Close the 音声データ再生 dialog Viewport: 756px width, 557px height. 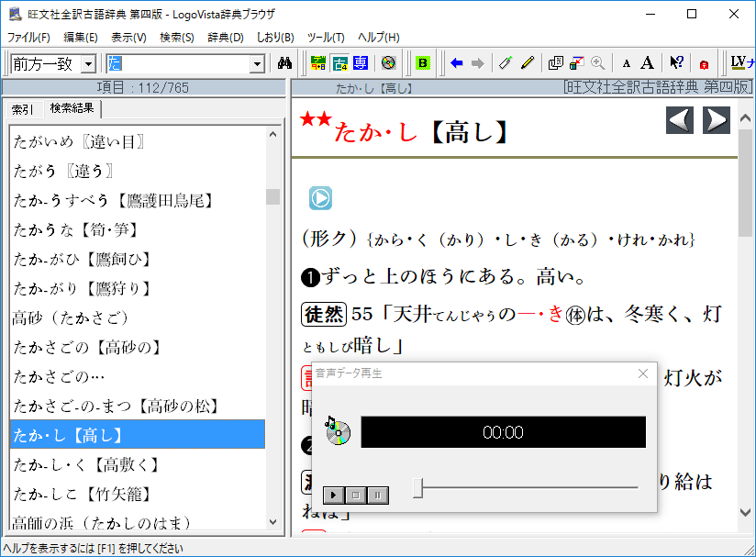[643, 373]
